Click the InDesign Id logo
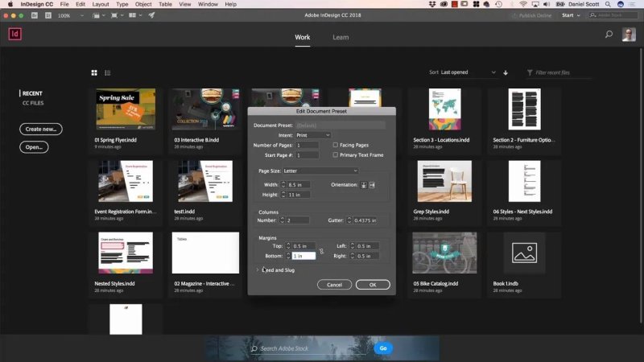The height and width of the screenshot is (362, 644). [x=15, y=34]
